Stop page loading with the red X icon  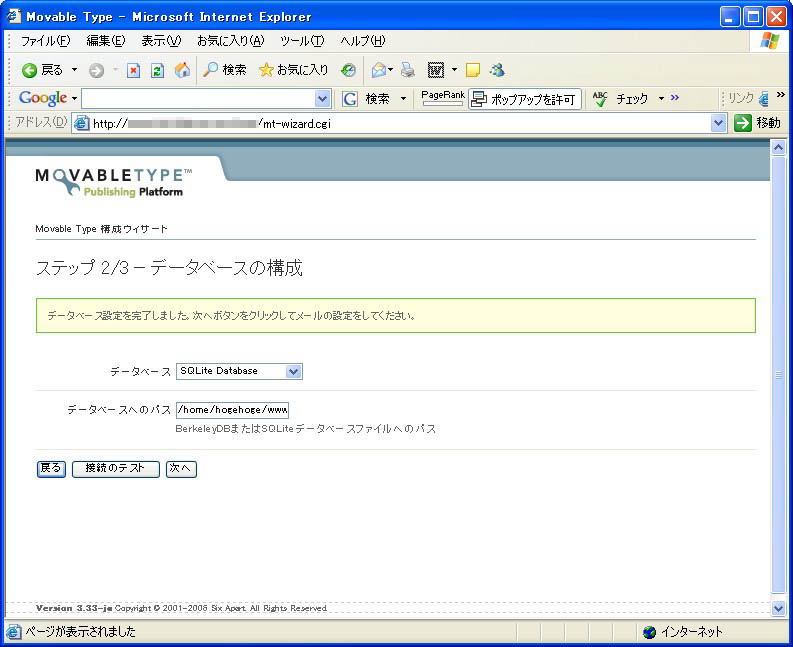click(x=133, y=70)
